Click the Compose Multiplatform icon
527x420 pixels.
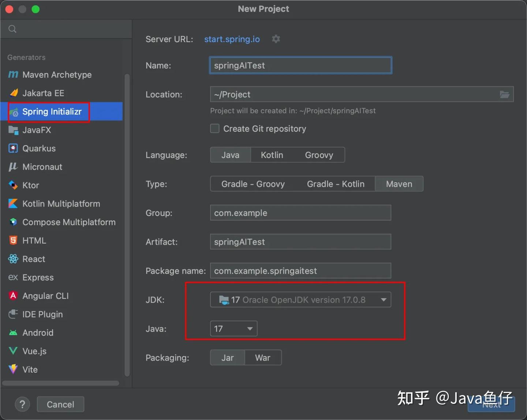tap(13, 222)
